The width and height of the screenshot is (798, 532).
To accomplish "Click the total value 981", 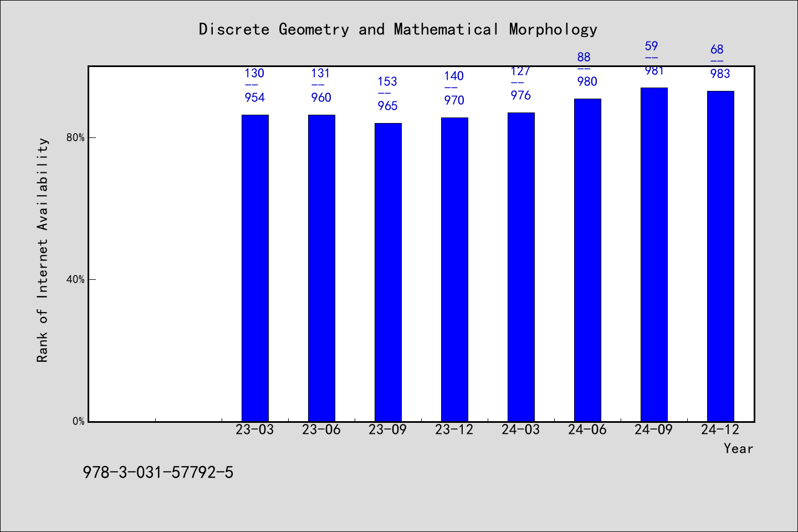I will 654,70.
